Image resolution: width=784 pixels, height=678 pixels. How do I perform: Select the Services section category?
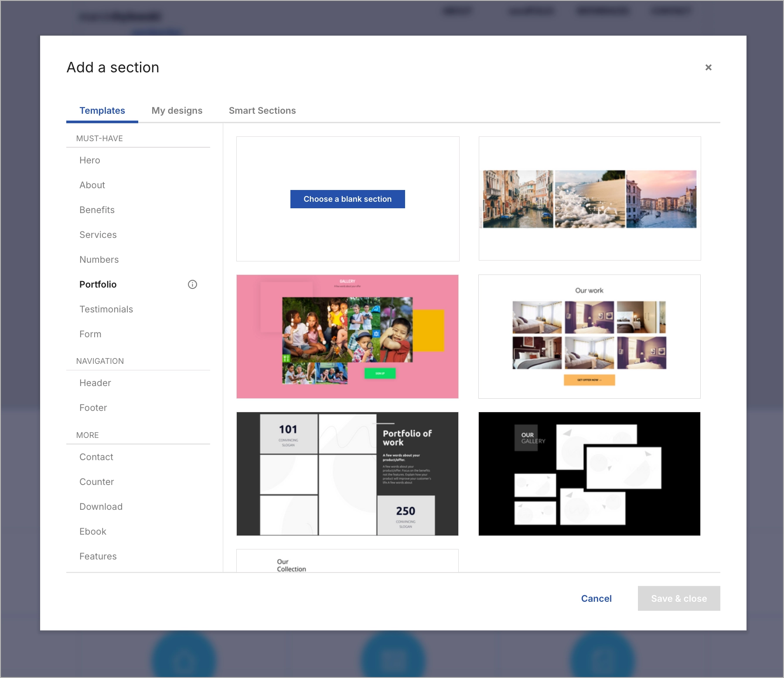(x=98, y=234)
